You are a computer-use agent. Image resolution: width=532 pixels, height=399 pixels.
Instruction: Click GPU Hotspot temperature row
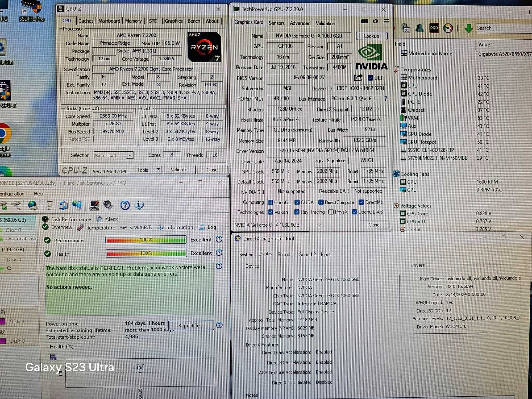point(445,142)
